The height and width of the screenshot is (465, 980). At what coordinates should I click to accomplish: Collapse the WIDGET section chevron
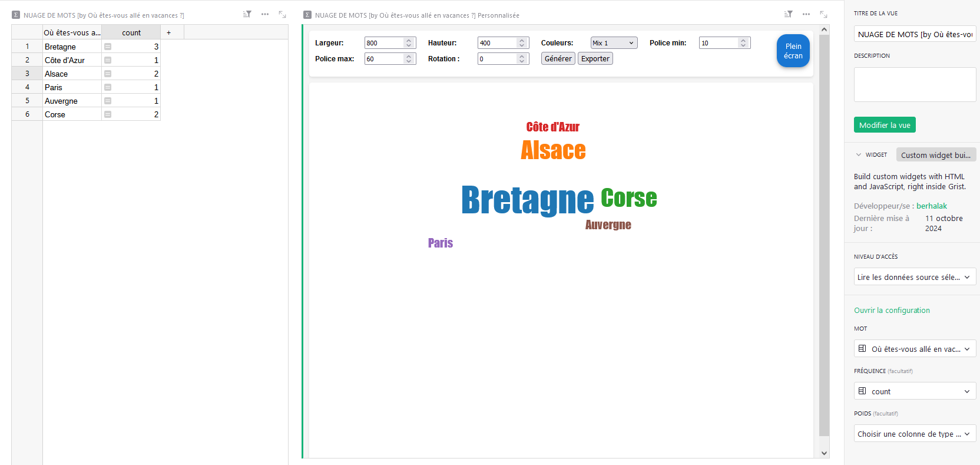(x=859, y=155)
